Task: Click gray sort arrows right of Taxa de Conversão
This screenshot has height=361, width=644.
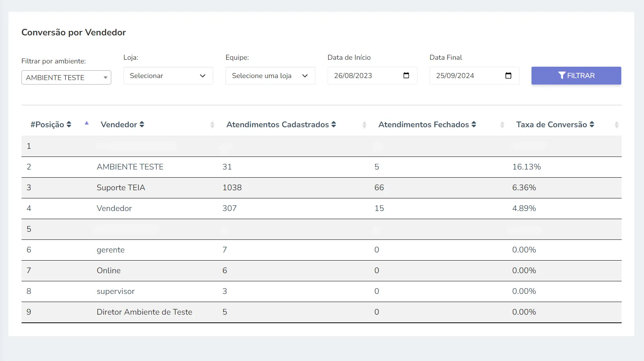Action: 616,125
